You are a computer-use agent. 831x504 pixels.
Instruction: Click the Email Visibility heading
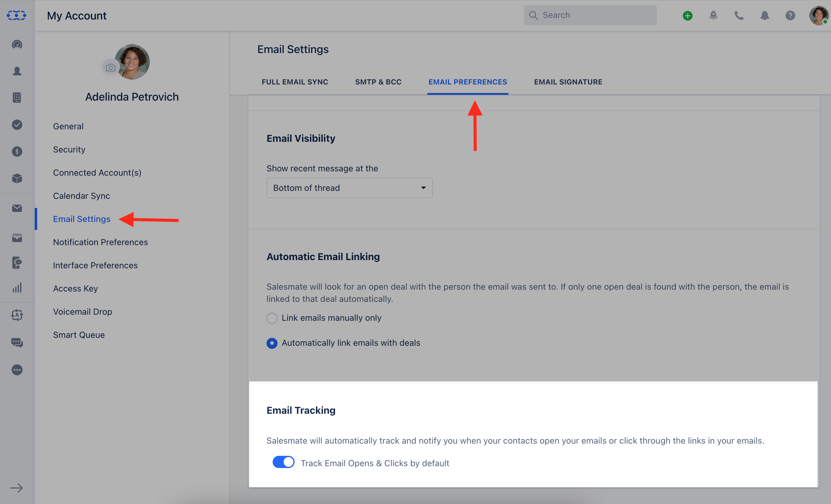coord(301,138)
